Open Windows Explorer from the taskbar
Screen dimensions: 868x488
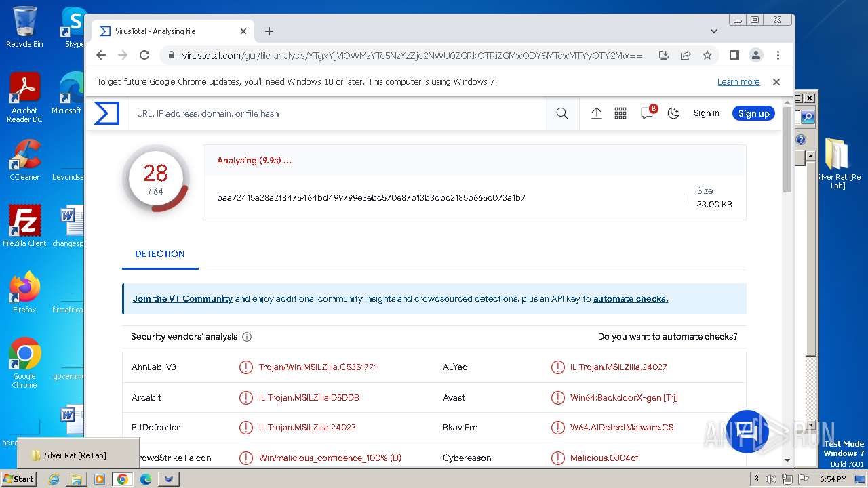point(77,479)
